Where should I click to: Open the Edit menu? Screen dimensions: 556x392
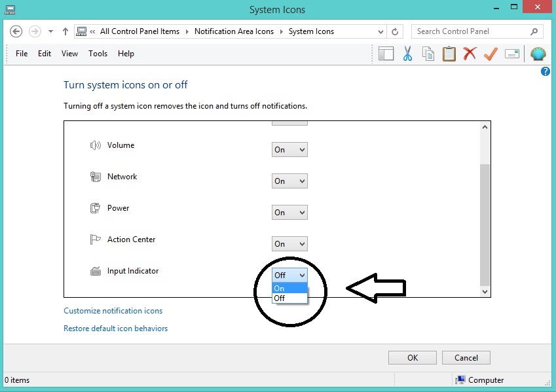pos(45,54)
